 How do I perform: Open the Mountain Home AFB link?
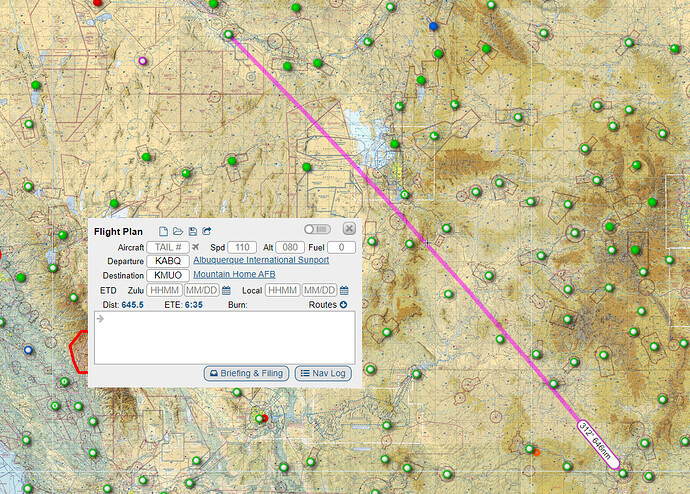point(234,274)
